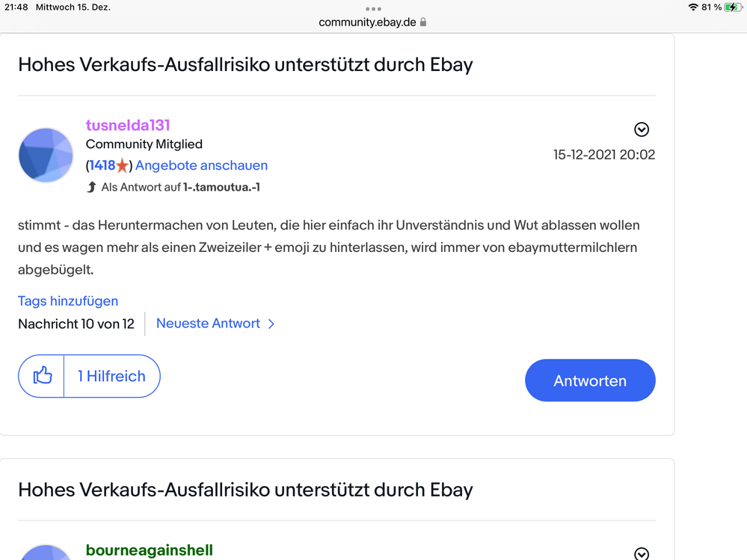Go to replied user 1-.tamoutua.-1

(222, 187)
